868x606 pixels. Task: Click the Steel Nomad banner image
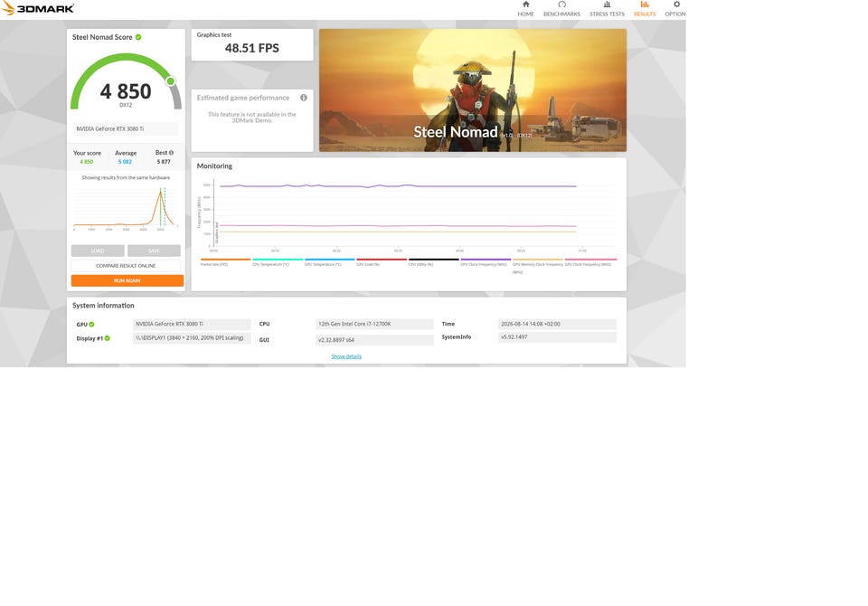point(473,90)
